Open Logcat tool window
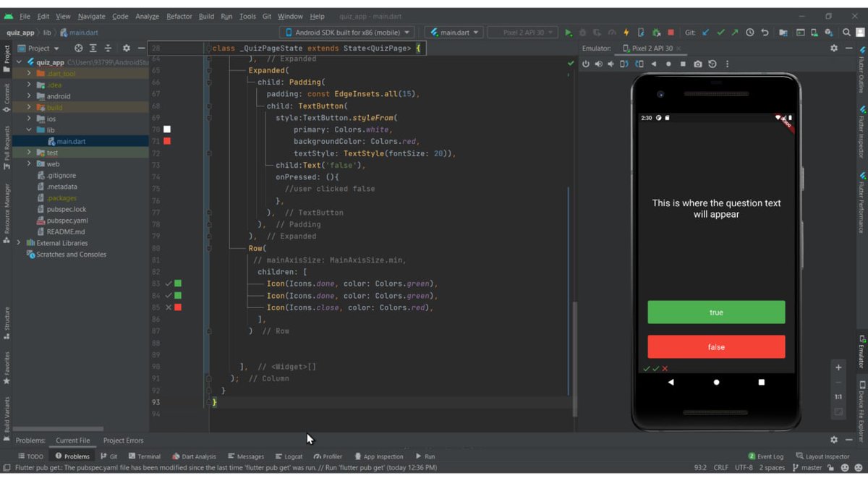This screenshot has height=481, width=868. point(289,456)
